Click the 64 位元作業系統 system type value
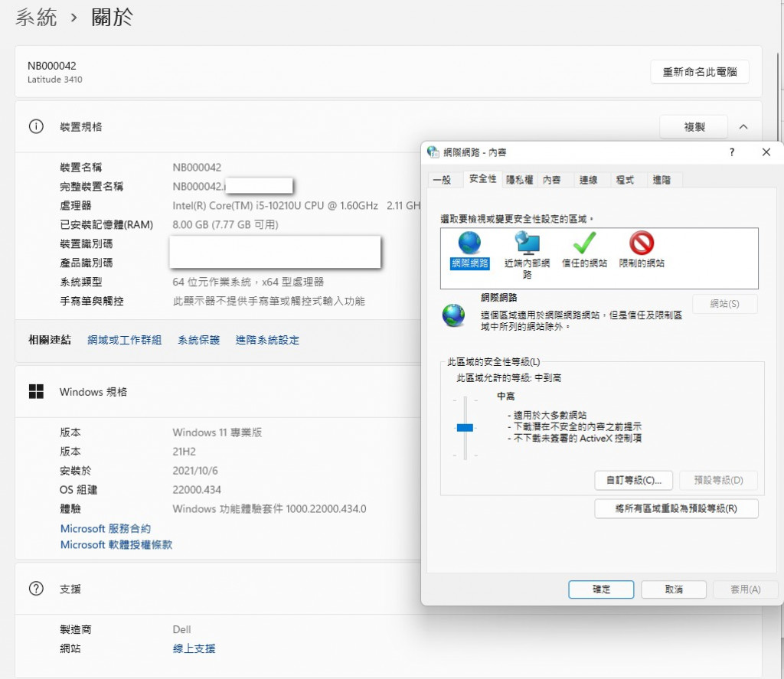 [x=248, y=282]
